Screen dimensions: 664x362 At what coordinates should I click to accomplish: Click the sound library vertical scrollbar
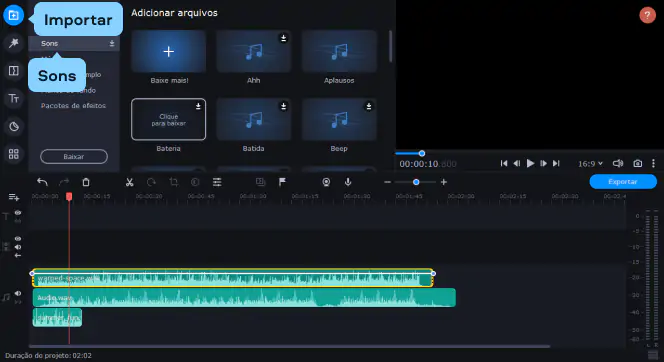[x=390, y=47]
